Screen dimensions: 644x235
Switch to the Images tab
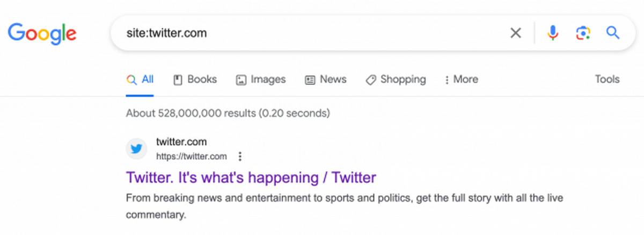pyautogui.click(x=261, y=80)
